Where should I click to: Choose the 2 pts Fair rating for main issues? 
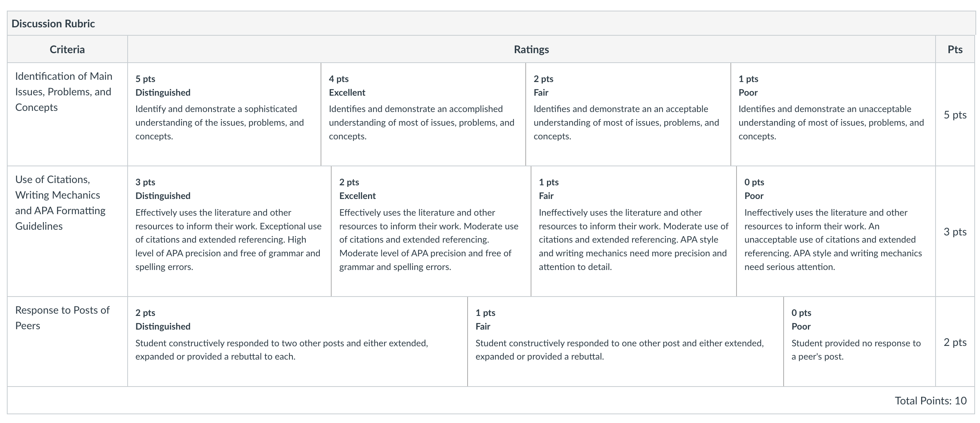point(628,114)
